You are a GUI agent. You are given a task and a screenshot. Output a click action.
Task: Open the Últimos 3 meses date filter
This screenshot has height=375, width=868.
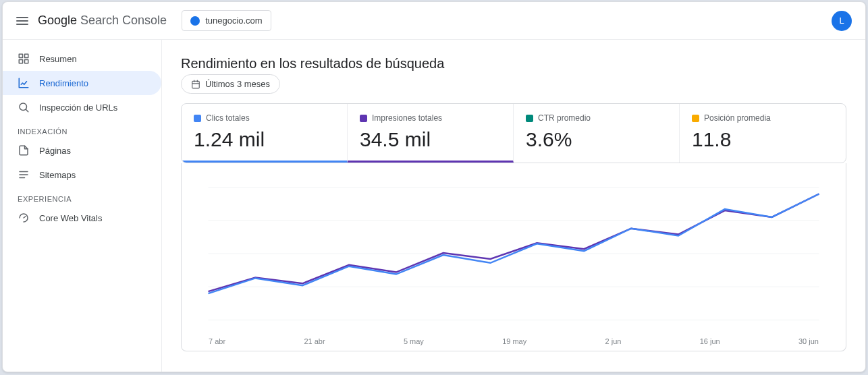230,84
